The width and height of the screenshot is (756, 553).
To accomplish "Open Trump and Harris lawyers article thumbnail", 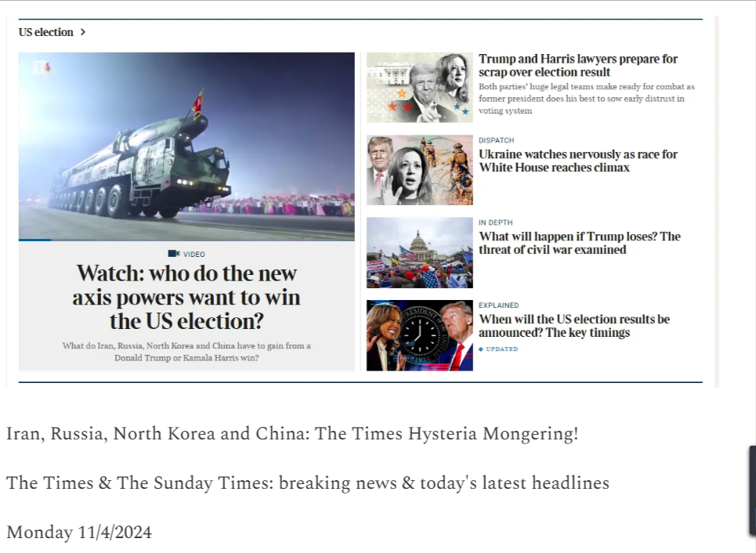I will pos(419,88).
